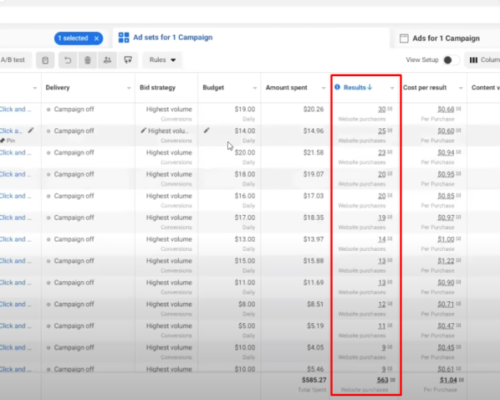The height and width of the screenshot is (400, 500).
Task: Open the ad set link in the $19.00 budget row
Action: (x=15, y=109)
